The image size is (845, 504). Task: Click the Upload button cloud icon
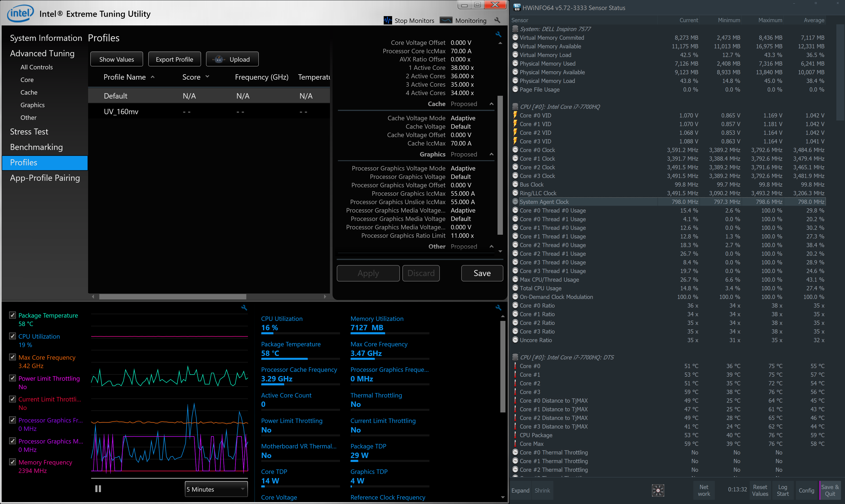[219, 59]
